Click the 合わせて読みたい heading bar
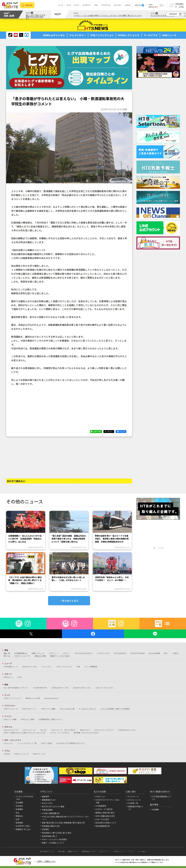Viewport: 186px width, 868px height. click(69, 481)
